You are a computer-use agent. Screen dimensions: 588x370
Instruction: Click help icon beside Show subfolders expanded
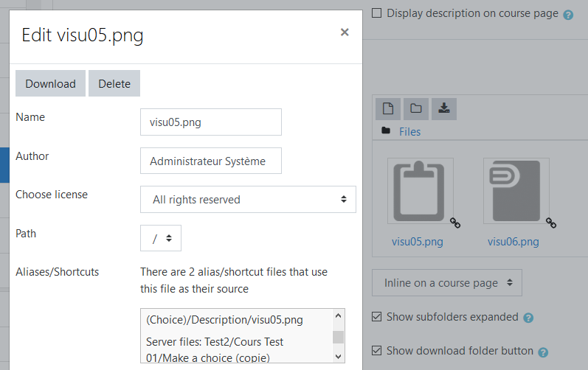click(x=528, y=318)
